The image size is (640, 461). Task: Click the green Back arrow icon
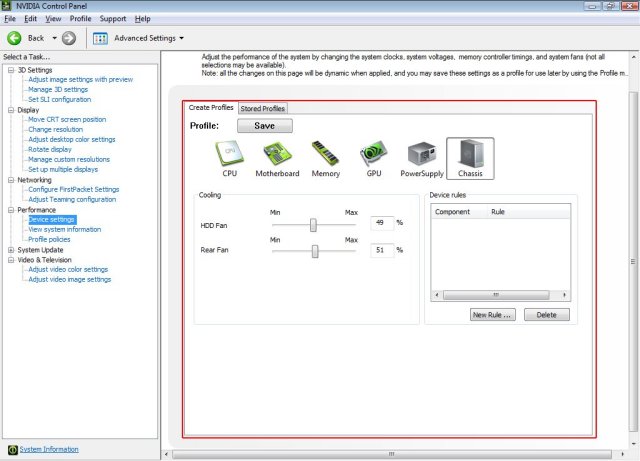tap(14, 38)
